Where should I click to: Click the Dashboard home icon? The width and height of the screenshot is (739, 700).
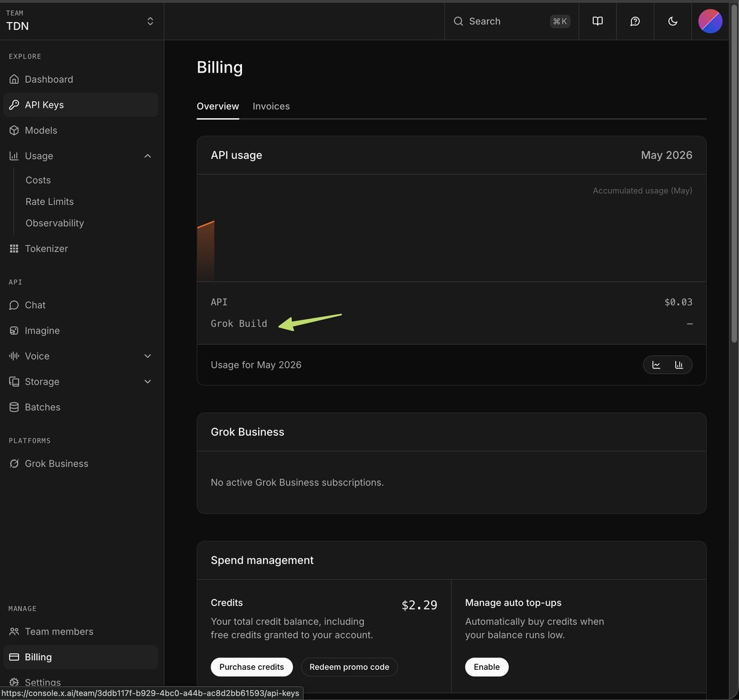pos(14,79)
